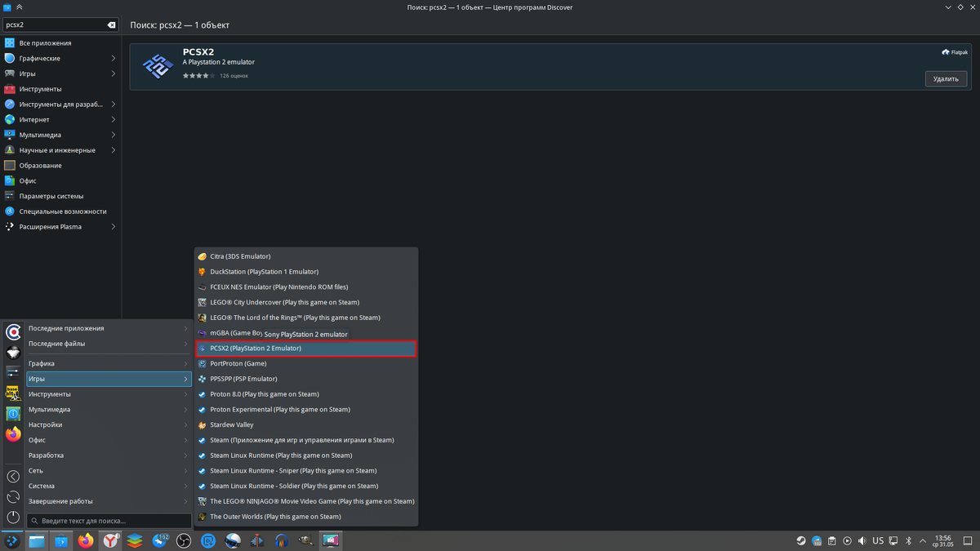Open the Dolphin file manager from the taskbar

[37, 540]
